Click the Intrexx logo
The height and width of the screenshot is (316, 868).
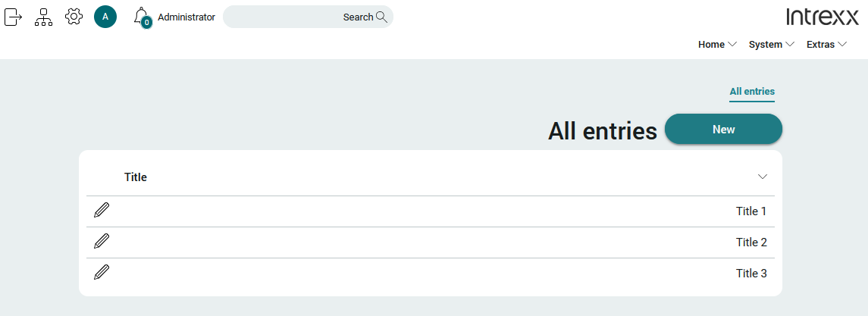point(823,17)
